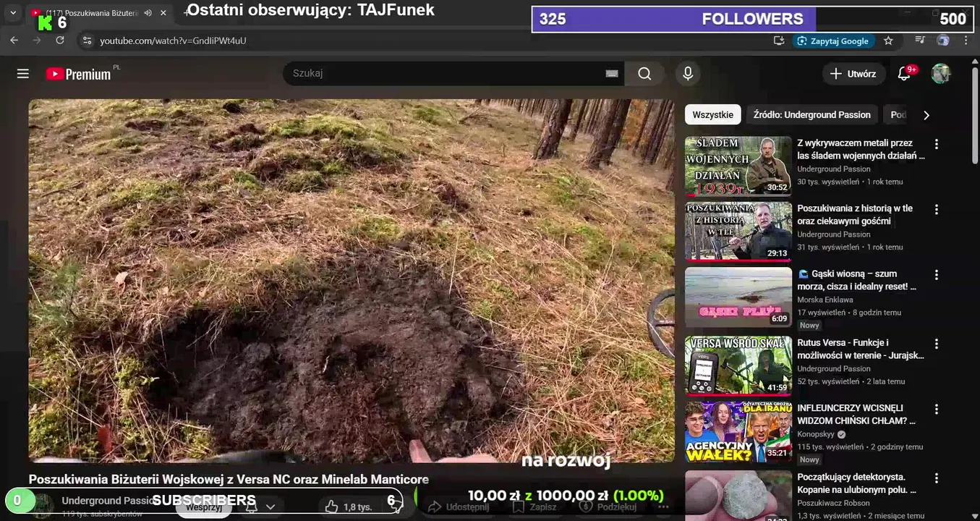Open the 29:13 'Poszukiwania z historią' thumbnail
The width and height of the screenshot is (980, 521).
(738, 231)
